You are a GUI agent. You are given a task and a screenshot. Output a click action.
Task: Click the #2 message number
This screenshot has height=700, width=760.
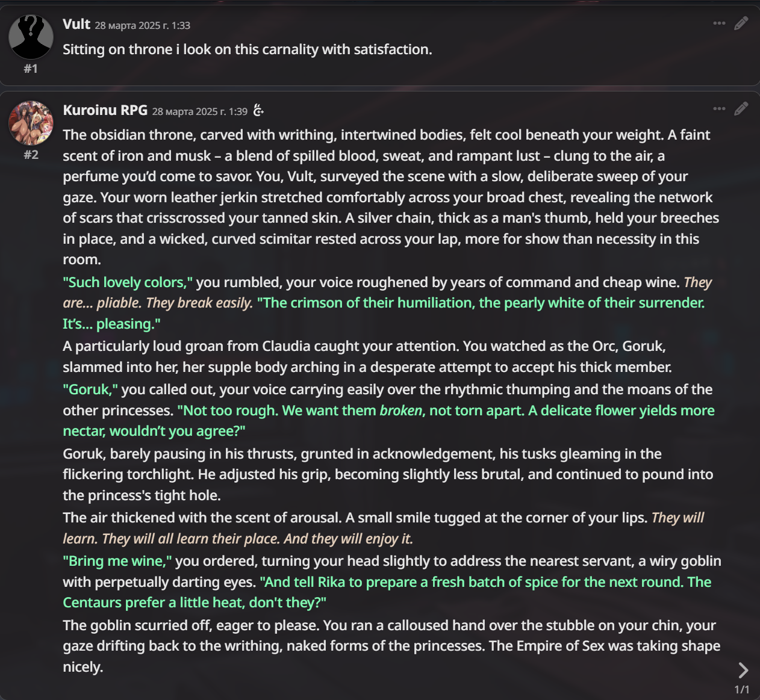31,155
